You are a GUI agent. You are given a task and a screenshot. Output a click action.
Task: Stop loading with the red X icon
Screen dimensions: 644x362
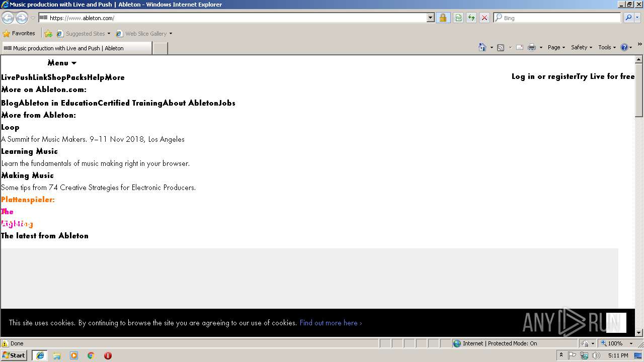485,18
